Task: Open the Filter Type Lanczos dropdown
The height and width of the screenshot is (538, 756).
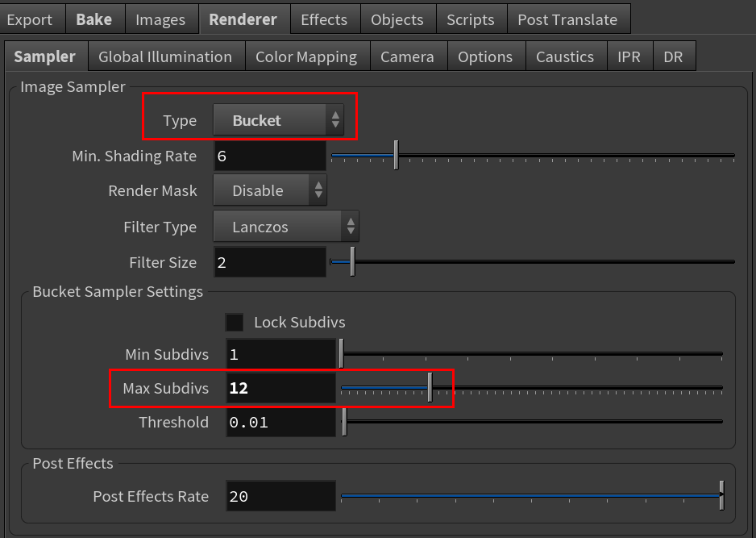Action: [x=286, y=227]
